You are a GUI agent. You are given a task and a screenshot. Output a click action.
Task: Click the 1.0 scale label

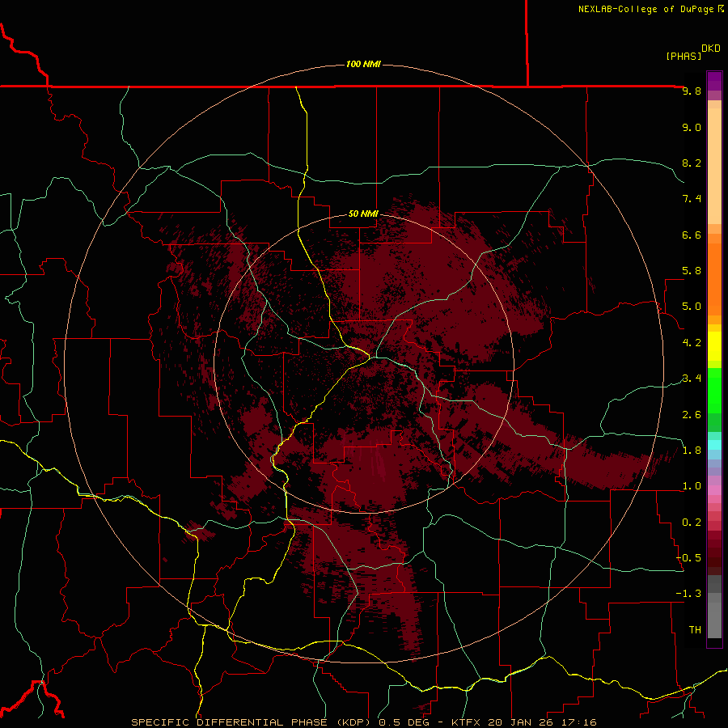point(692,486)
